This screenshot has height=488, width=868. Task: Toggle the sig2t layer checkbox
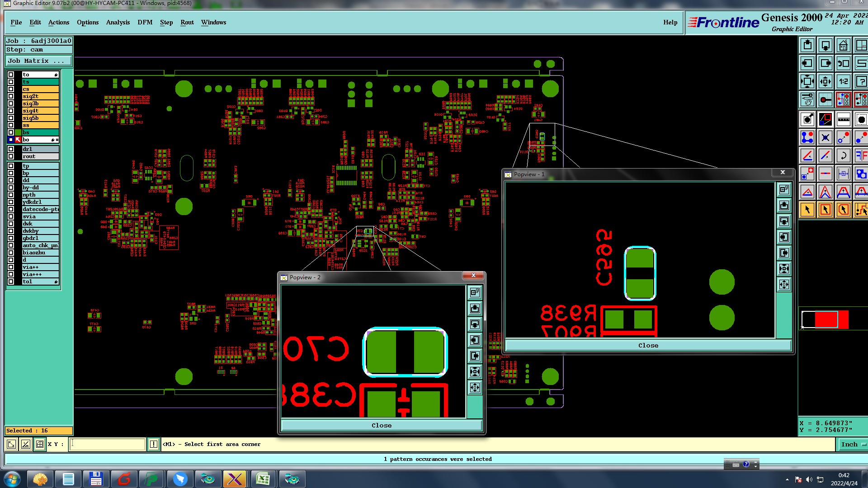click(x=11, y=96)
